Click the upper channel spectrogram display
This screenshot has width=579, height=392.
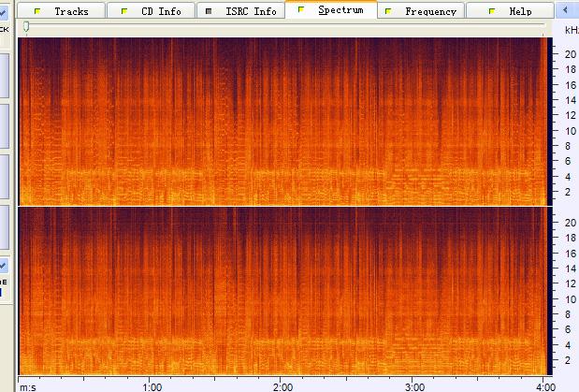(x=285, y=122)
